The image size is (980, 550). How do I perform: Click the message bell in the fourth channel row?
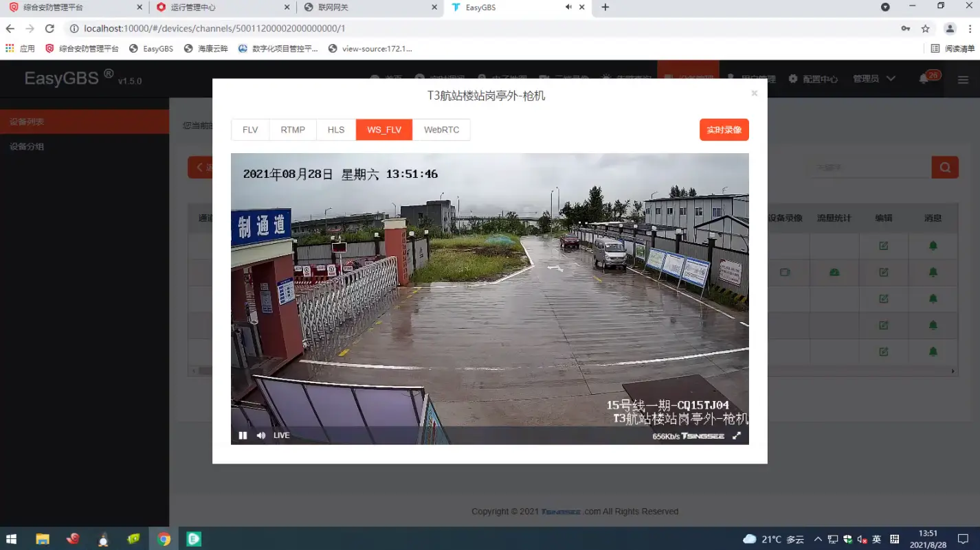[933, 325]
